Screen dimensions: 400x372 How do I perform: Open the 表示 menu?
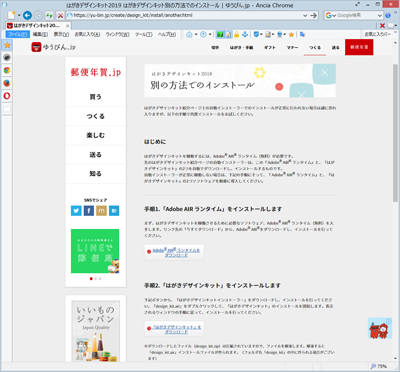61,34
